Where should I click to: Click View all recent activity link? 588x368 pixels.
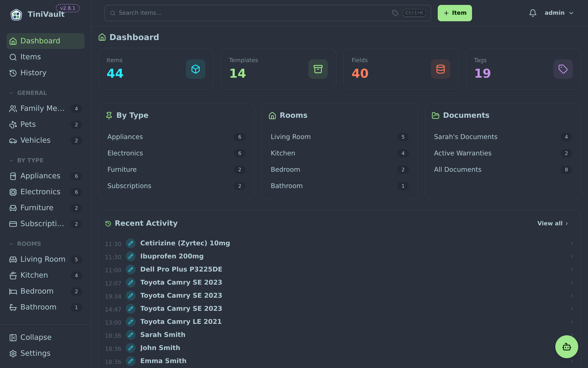[552, 223]
